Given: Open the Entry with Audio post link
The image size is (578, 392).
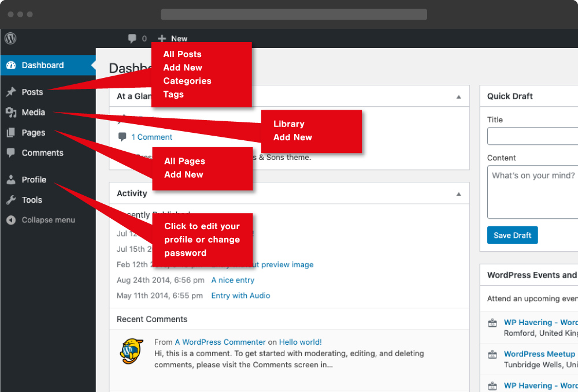Looking at the screenshot, I should [x=240, y=296].
